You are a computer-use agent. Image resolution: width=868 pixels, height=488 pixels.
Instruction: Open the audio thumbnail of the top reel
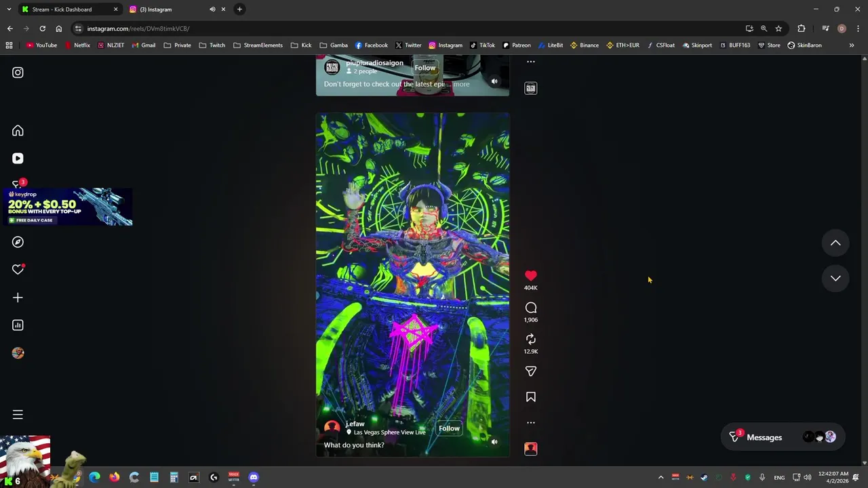click(531, 88)
